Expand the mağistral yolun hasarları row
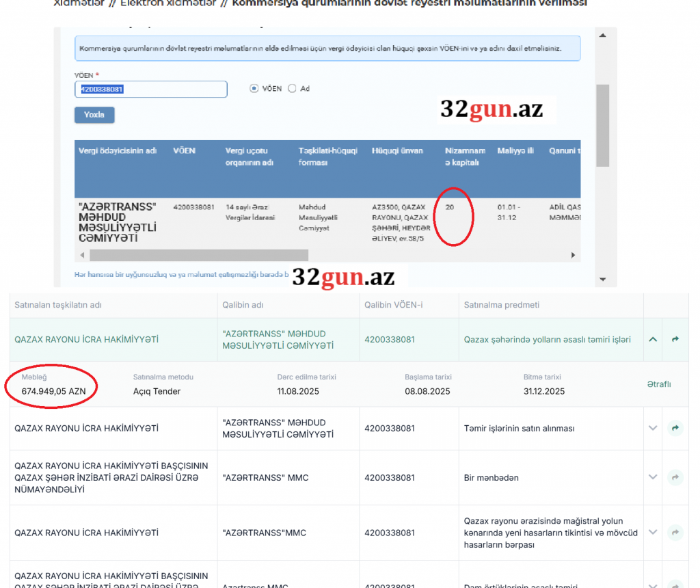The image size is (700, 588). pos(653,532)
